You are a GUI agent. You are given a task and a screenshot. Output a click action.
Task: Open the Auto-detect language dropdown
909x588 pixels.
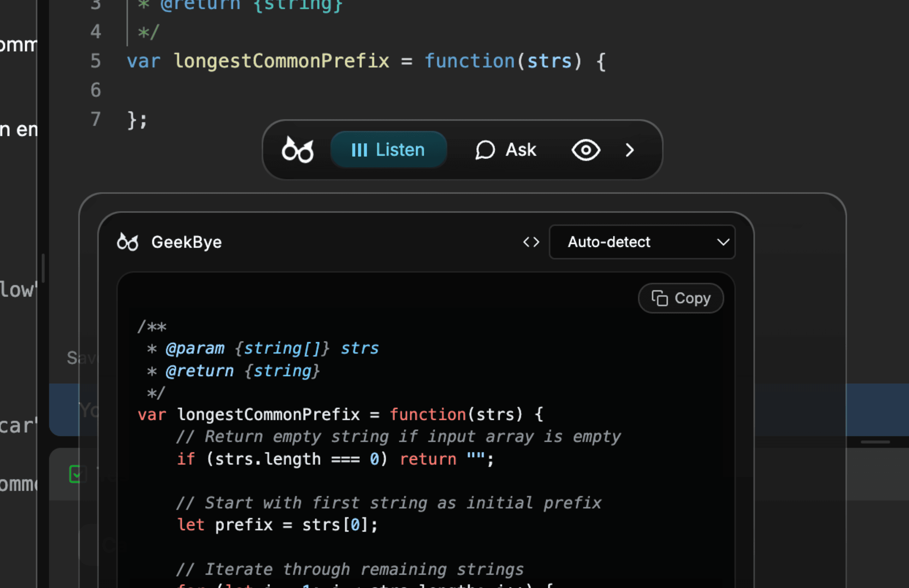click(x=642, y=242)
